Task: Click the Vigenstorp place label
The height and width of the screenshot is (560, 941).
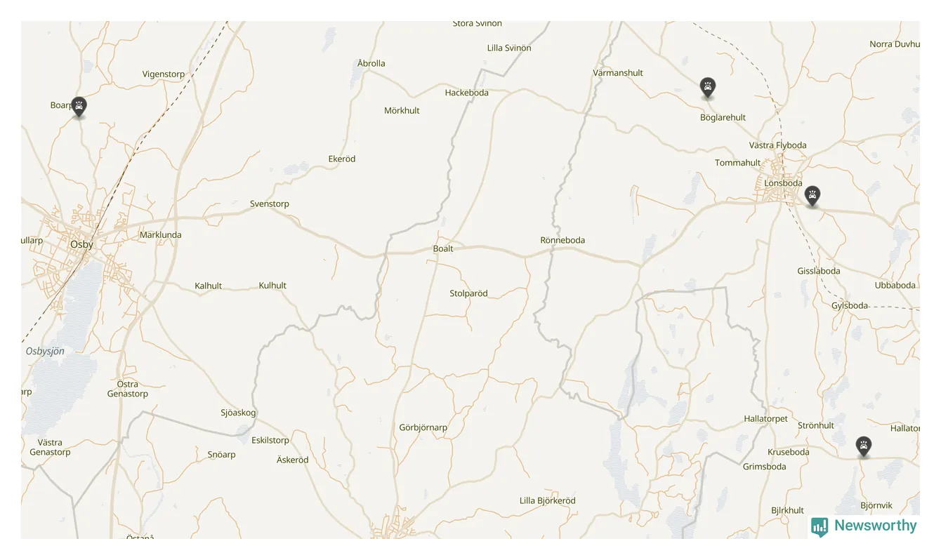Action: tap(164, 74)
